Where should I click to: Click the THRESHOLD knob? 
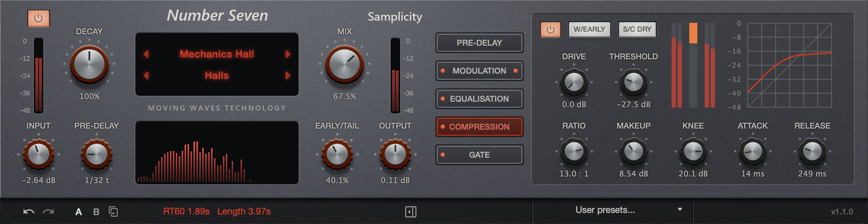click(633, 82)
